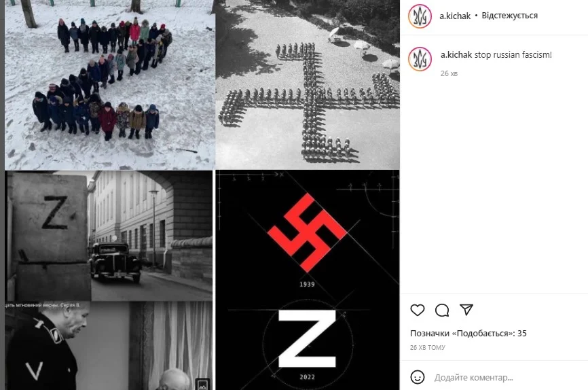Select the black-and-white aerial formation photo
This screenshot has height=390, width=588.
point(308,84)
